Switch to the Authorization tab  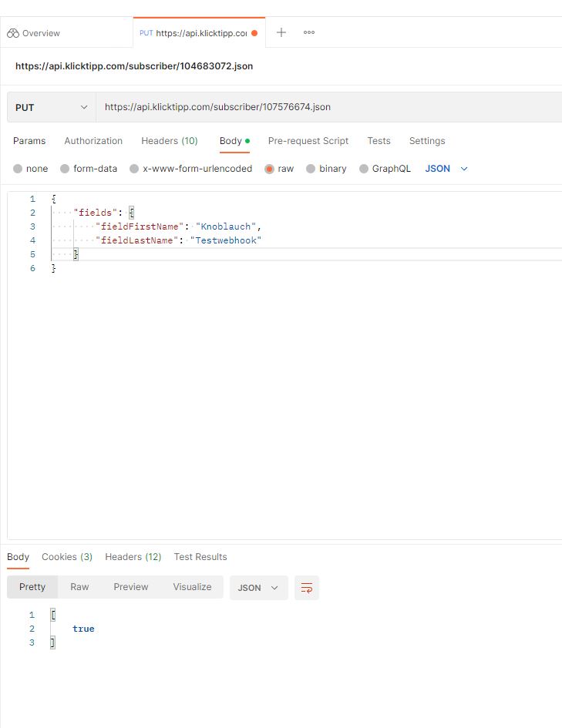93,141
